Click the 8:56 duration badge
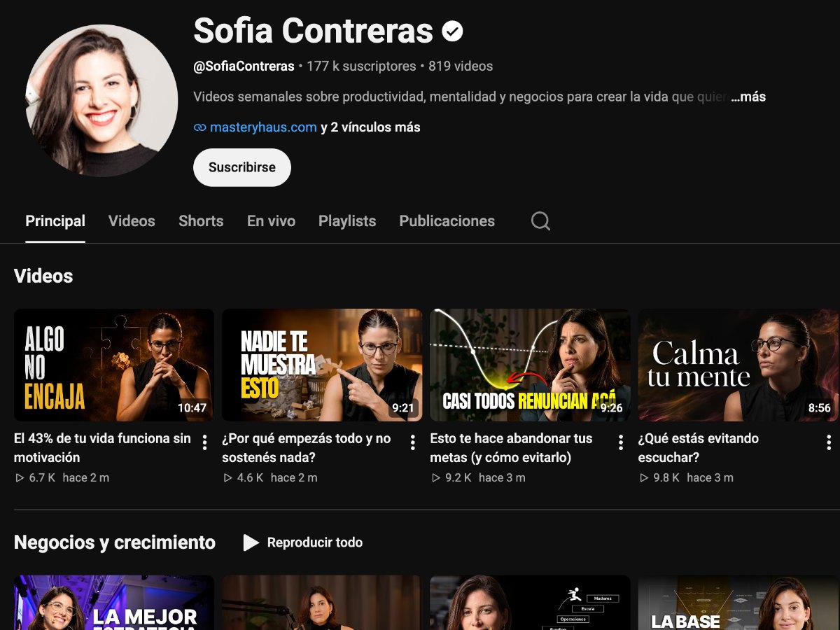 pyautogui.click(x=819, y=408)
